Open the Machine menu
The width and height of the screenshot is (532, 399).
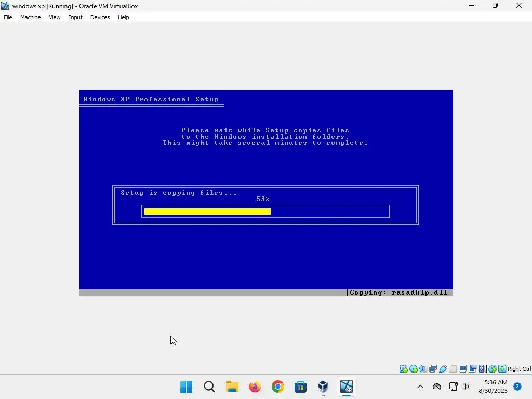(30, 17)
